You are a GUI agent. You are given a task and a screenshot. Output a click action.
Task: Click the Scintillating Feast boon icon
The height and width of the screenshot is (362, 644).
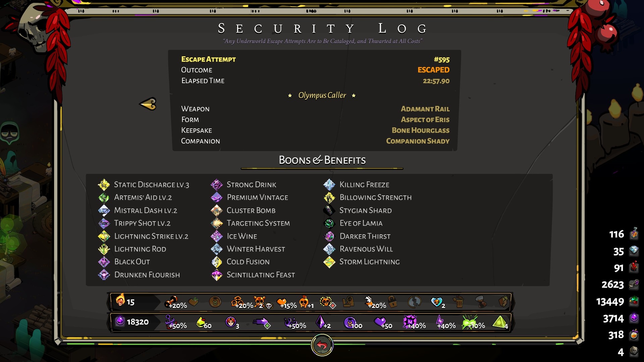(x=217, y=275)
